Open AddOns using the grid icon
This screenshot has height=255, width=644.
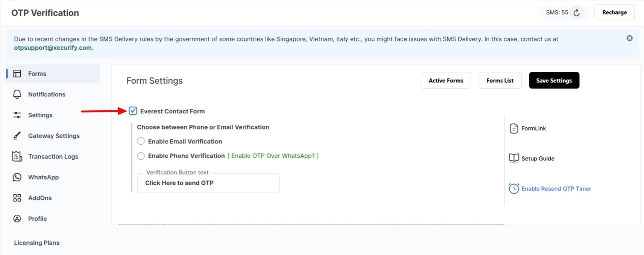17,198
